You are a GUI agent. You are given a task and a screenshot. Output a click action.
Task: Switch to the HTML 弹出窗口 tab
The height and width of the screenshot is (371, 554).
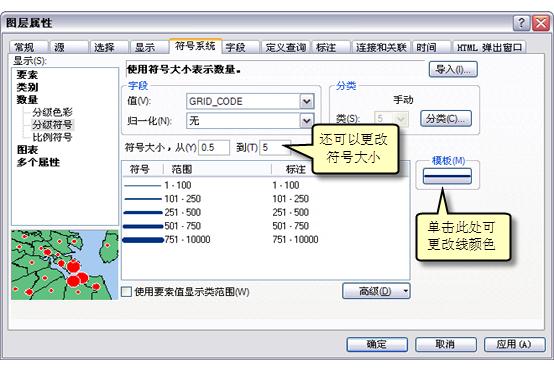[489, 47]
